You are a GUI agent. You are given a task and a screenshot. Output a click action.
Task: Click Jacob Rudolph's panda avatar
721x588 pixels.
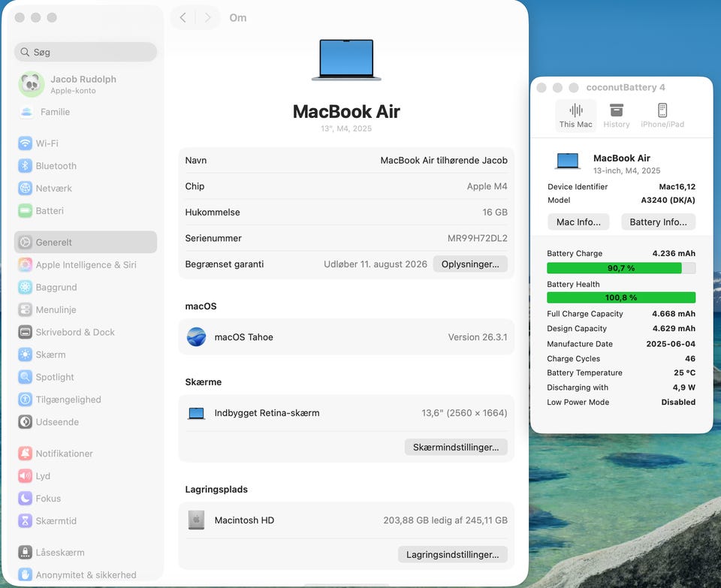(x=32, y=84)
